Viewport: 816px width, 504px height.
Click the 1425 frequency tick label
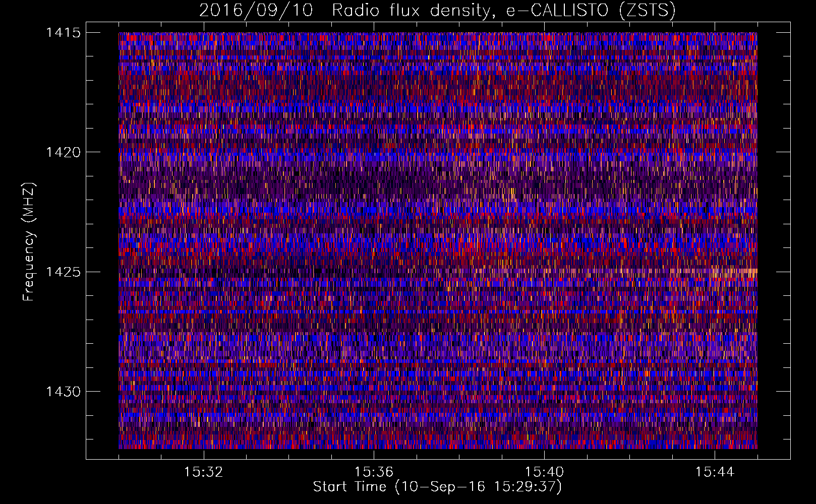click(63, 272)
